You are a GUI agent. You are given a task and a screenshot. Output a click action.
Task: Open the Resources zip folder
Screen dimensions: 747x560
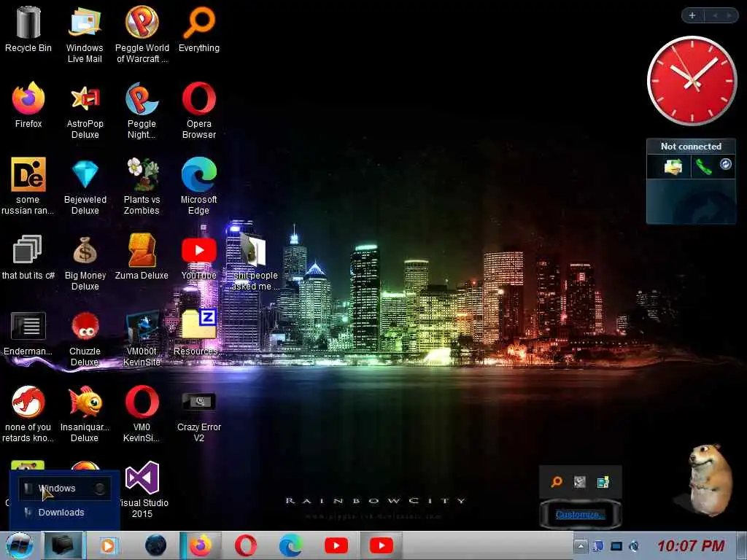coord(199,333)
